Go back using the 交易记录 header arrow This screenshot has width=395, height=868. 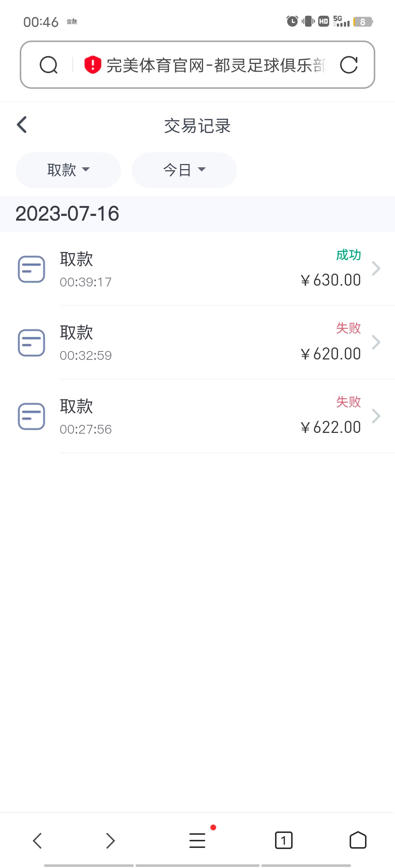pos(22,125)
